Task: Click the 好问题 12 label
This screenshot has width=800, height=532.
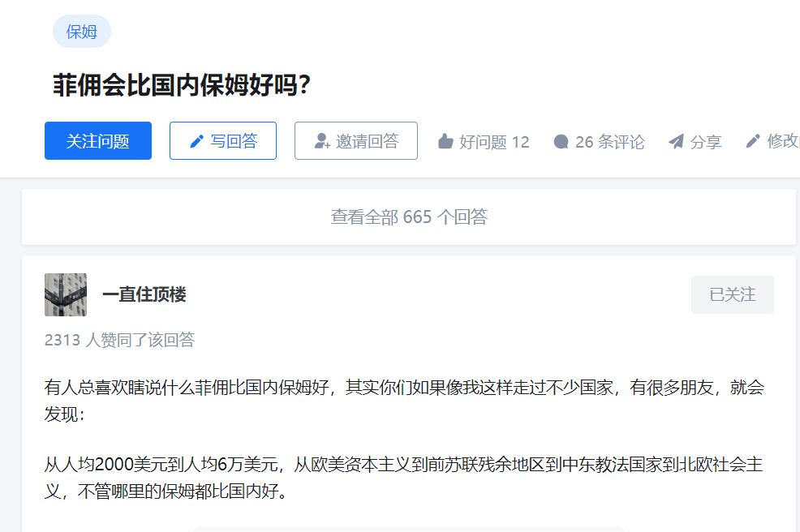Action: point(494,142)
